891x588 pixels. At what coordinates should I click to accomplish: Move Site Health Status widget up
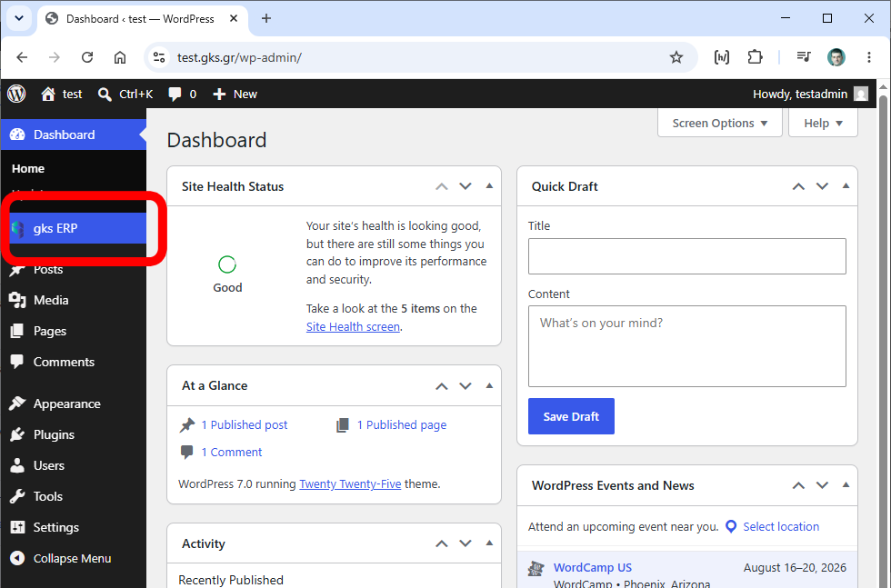pyautogui.click(x=442, y=186)
